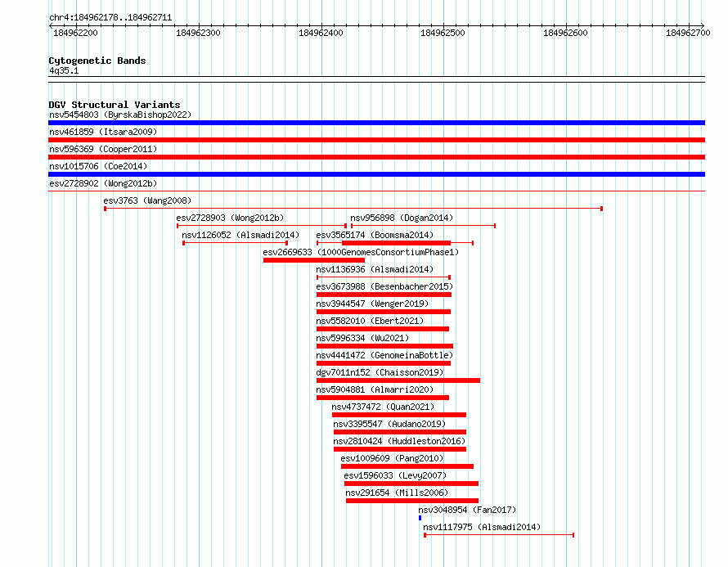Select the red nsv5904881 Almarri2020 bar
Viewport: 728px width, 567px height.
(383, 398)
